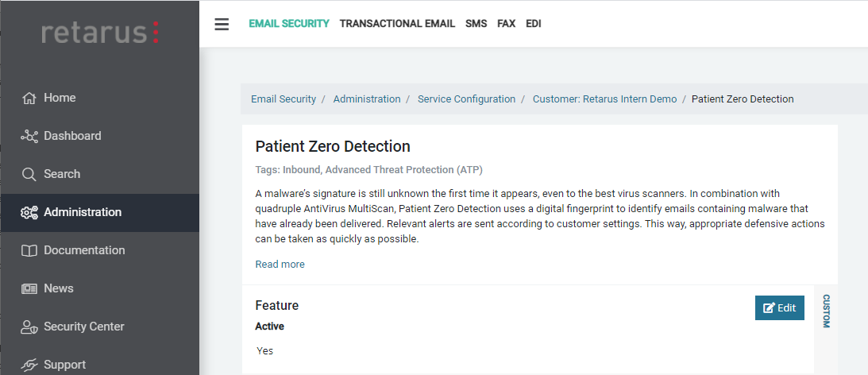The height and width of the screenshot is (375, 868).
Task: Click the retarus logo
Action: click(x=100, y=33)
